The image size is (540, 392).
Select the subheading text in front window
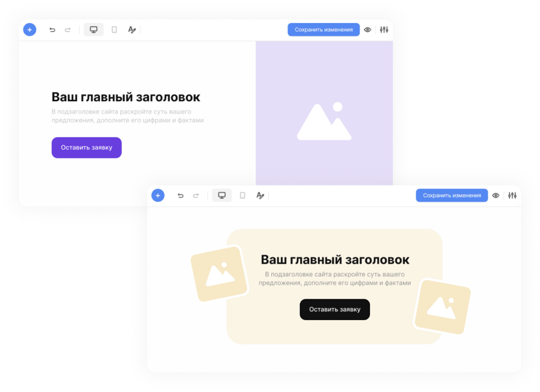[x=335, y=279]
